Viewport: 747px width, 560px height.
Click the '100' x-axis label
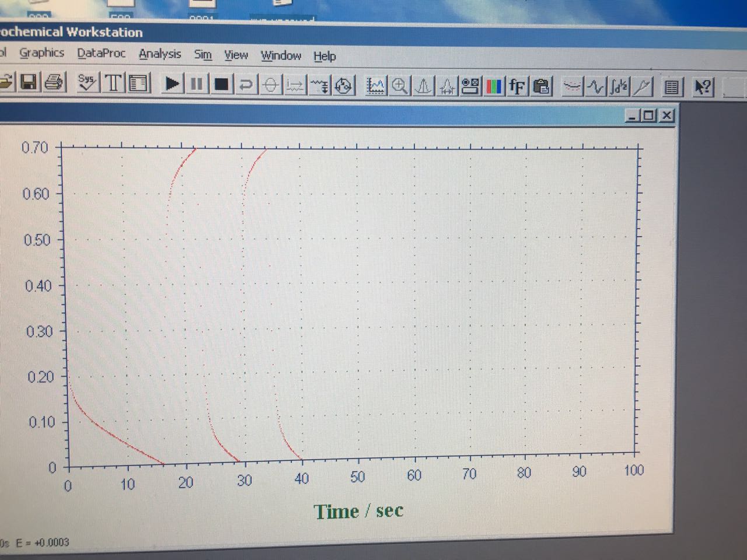tap(633, 470)
